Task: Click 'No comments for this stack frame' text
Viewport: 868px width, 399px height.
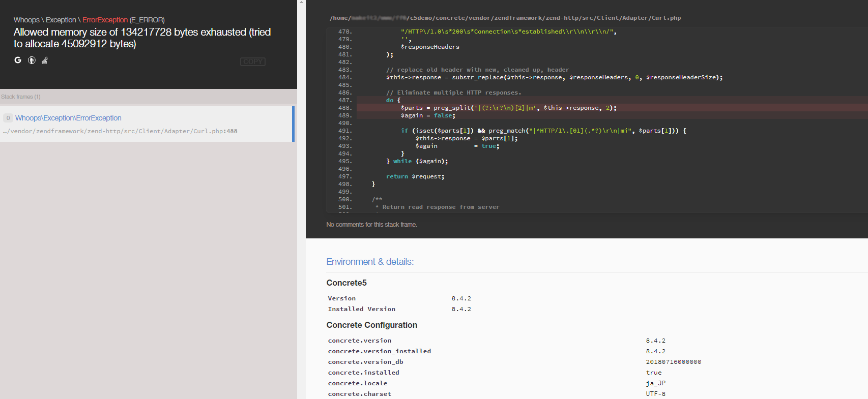Action: [371, 225]
